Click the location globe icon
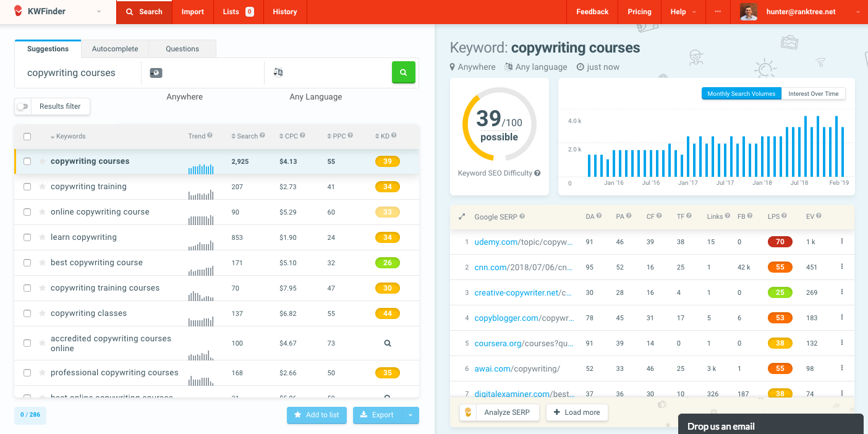Screen dimensions: 868x434 pos(156,73)
